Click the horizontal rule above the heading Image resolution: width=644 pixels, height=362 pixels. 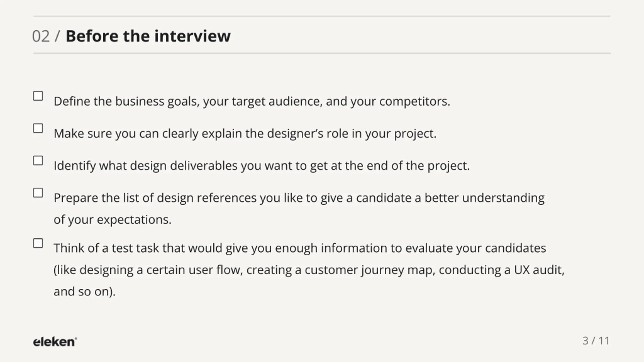tap(322, 16)
